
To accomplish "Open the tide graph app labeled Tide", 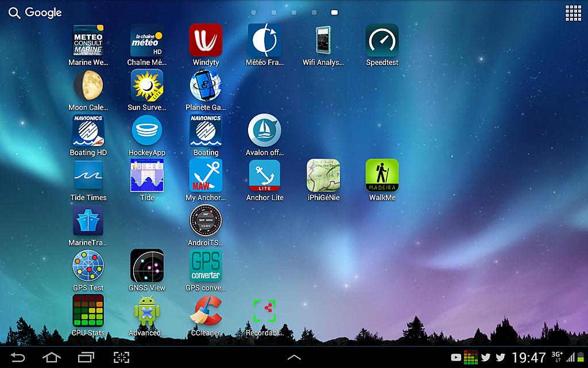I will point(147,176).
